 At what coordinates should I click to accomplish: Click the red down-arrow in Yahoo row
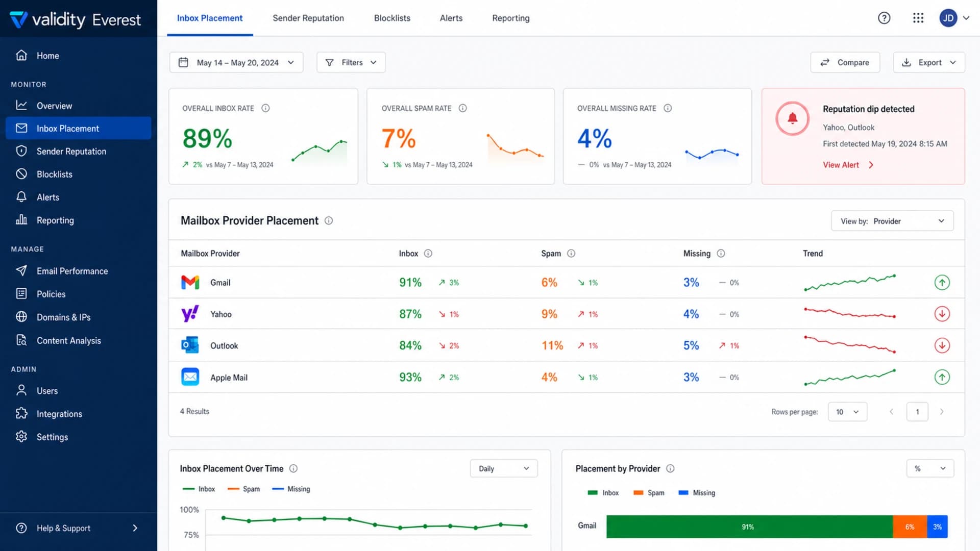942,314
